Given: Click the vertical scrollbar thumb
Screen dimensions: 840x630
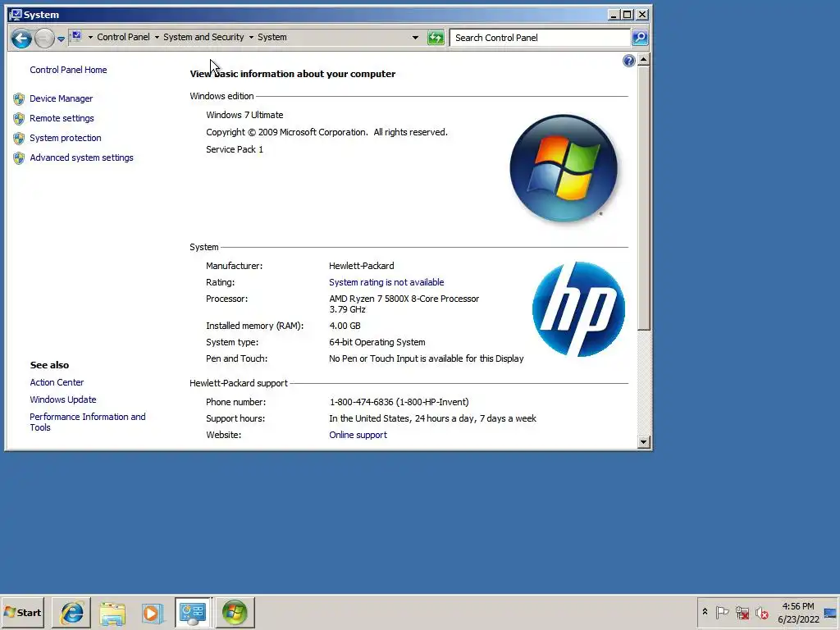Looking at the screenshot, I should point(644,199).
